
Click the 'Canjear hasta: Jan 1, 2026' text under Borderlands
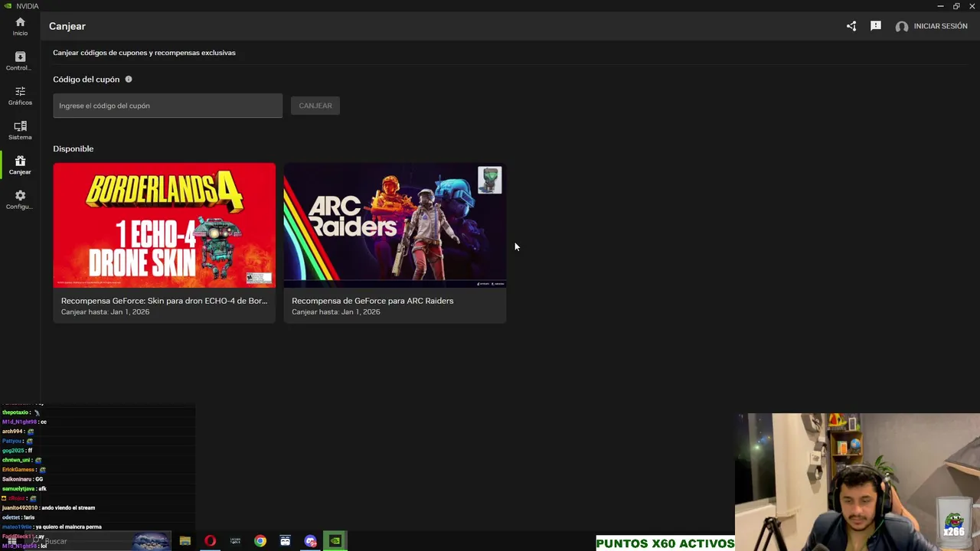(x=105, y=312)
